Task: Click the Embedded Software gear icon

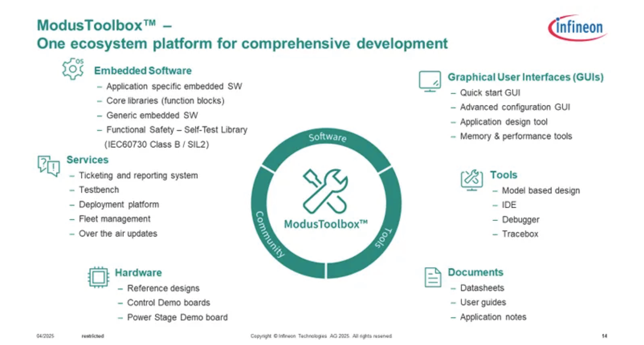Action: click(x=72, y=69)
